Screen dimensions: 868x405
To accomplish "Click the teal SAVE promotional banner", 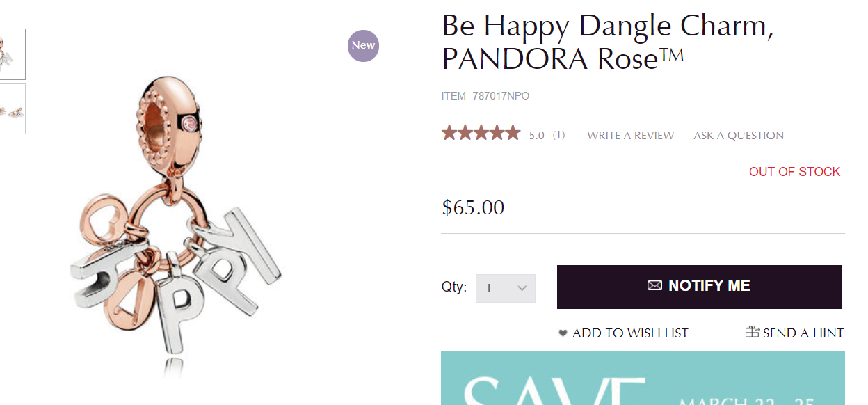I will pos(643,379).
